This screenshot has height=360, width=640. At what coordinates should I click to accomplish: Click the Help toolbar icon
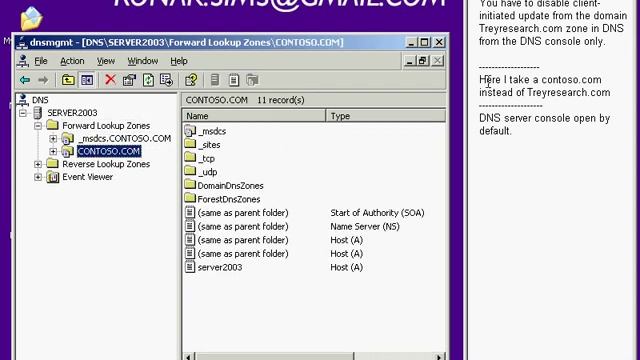click(x=191, y=80)
